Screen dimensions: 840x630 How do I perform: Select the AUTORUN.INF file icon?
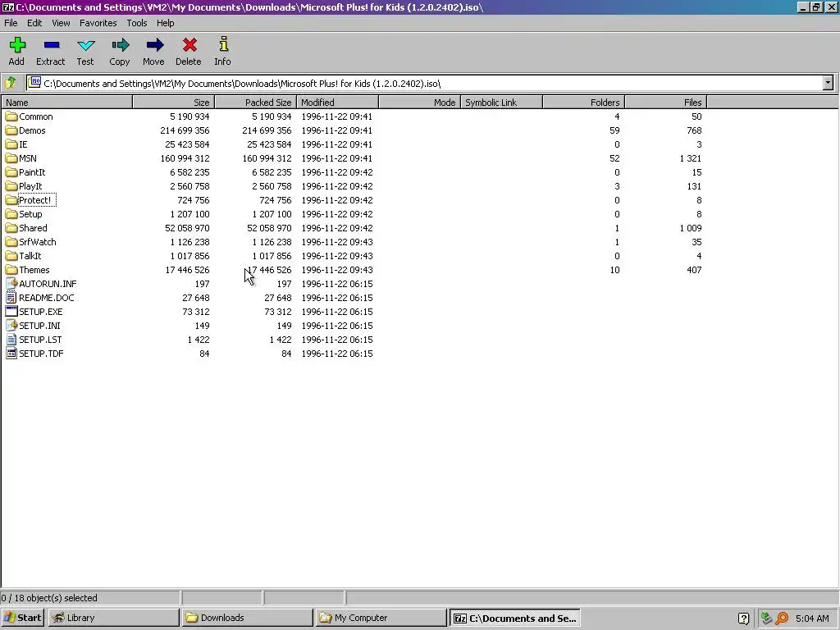[x=11, y=283]
